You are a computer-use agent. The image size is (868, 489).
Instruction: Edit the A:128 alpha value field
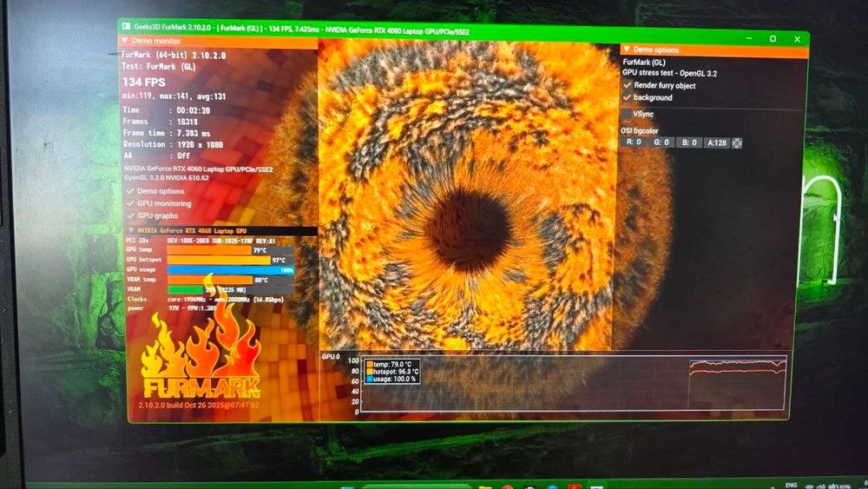click(717, 143)
